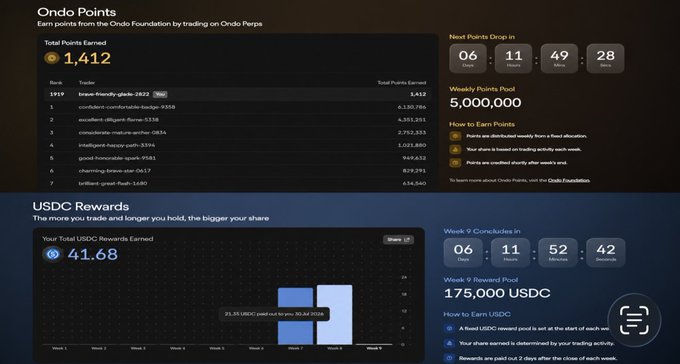680x364 pixels.
Task: Click the 28 Secs countdown tile
Action: [x=605, y=58]
